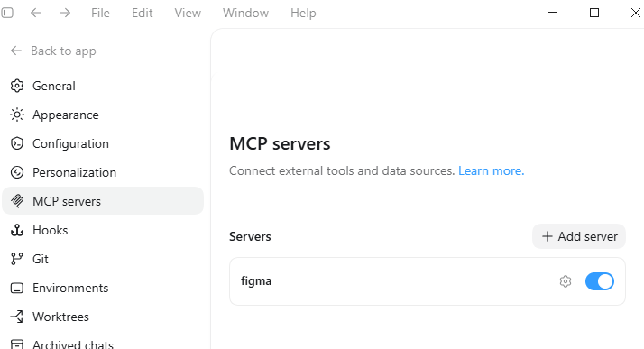Open General settings
Image resolution: width=644 pixels, height=349 pixels.
click(103, 86)
